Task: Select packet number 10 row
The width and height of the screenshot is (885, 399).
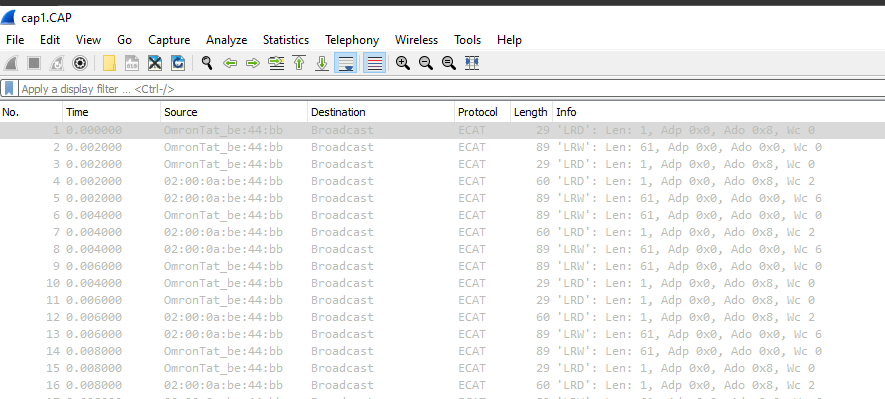Action: click(x=442, y=283)
